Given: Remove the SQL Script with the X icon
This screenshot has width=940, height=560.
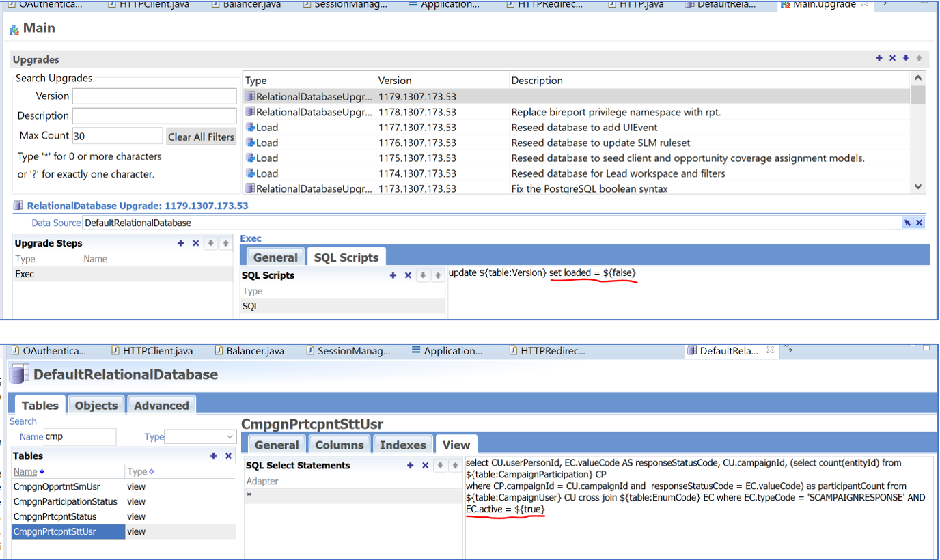Looking at the screenshot, I should coord(408,275).
